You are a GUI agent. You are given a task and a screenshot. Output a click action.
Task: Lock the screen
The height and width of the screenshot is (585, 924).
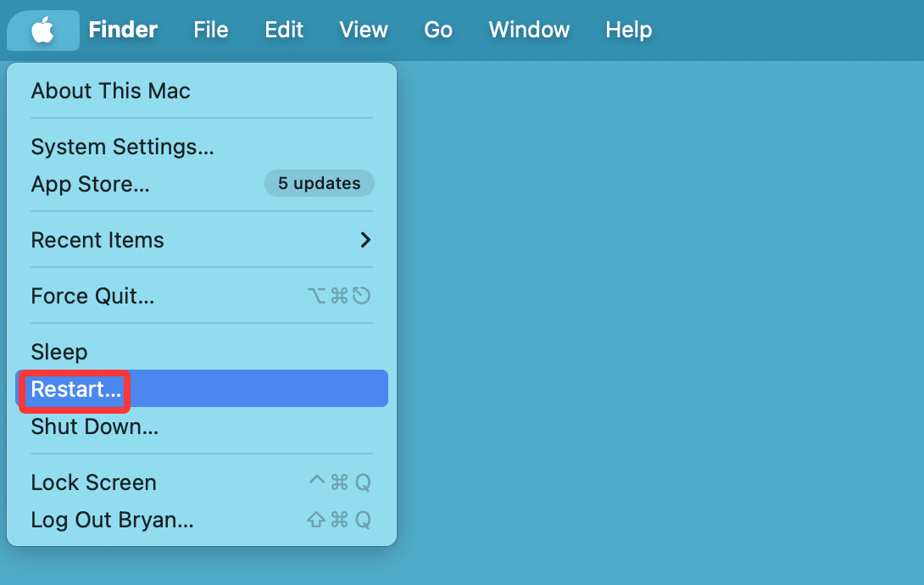click(x=93, y=482)
